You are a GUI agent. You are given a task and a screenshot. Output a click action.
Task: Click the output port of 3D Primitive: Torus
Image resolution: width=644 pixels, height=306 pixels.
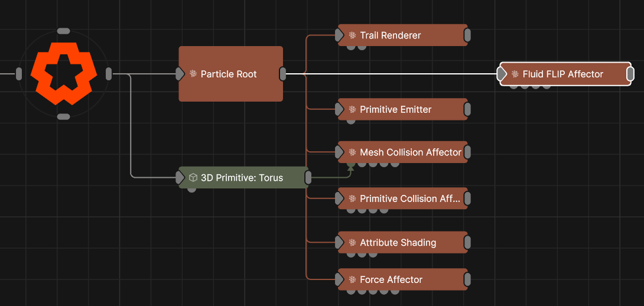tap(308, 178)
